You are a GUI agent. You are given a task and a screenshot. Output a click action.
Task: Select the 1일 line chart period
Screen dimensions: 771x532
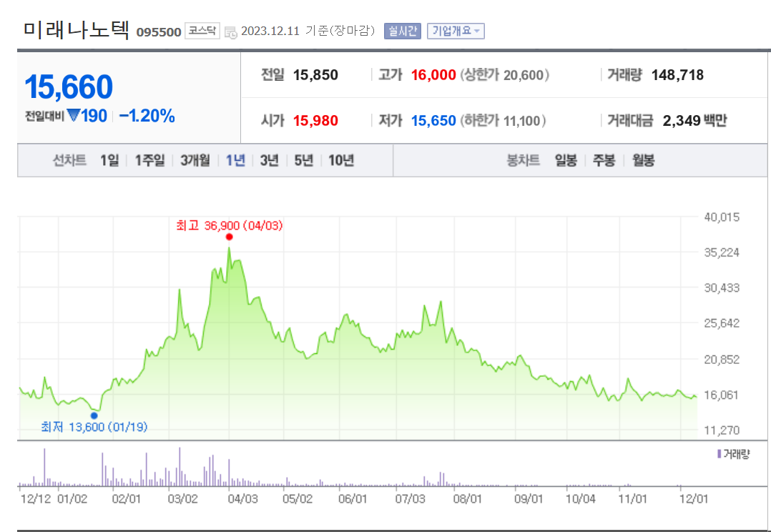click(x=109, y=160)
